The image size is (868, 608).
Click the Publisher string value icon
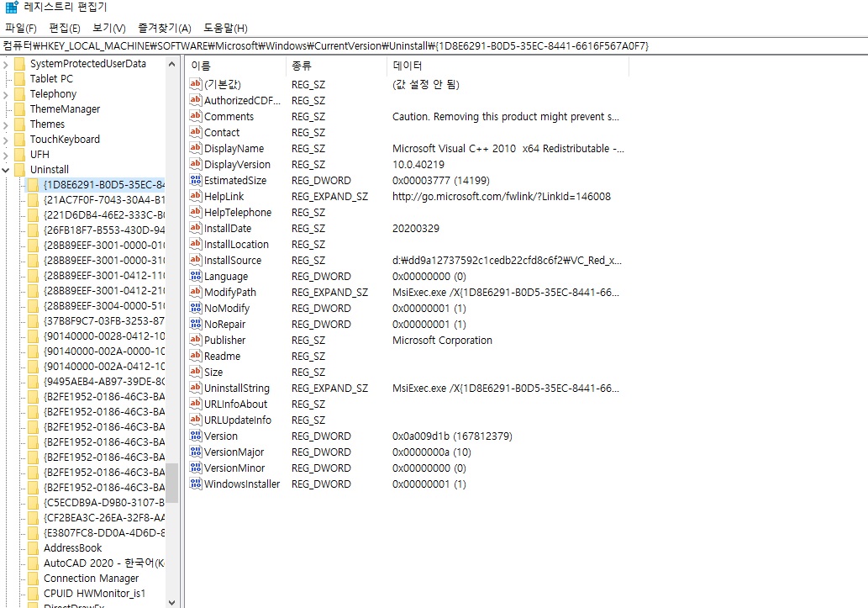[196, 341]
